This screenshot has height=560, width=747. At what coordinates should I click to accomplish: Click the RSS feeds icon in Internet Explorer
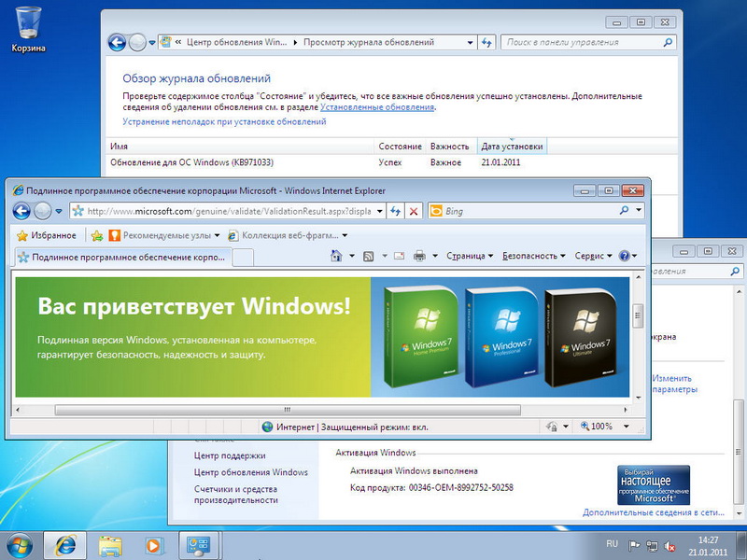point(368,256)
